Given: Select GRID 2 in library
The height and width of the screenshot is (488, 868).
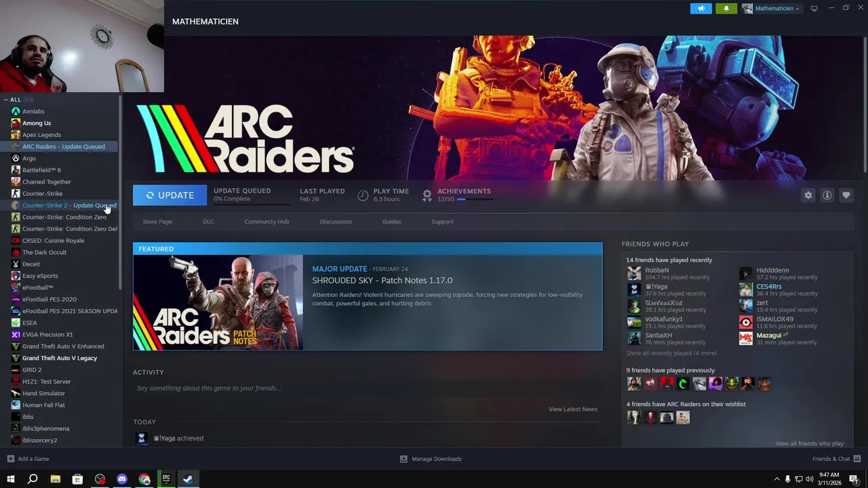Looking at the screenshot, I should [32, 369].
